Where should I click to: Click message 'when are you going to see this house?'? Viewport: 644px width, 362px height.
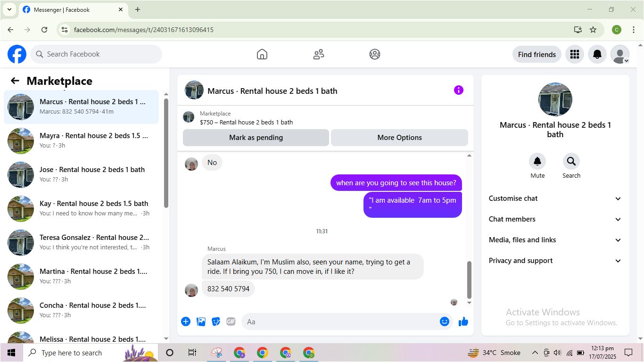(396, 183)
